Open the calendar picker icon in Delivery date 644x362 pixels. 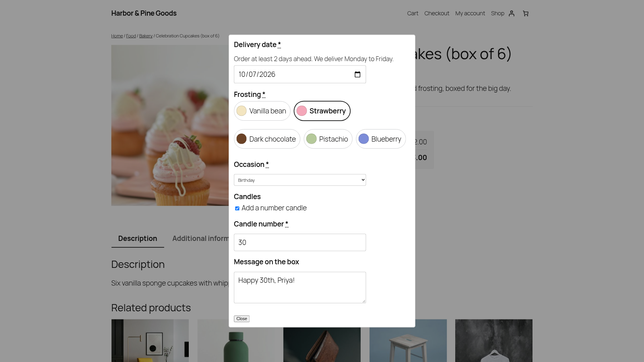tap(357, 74)
